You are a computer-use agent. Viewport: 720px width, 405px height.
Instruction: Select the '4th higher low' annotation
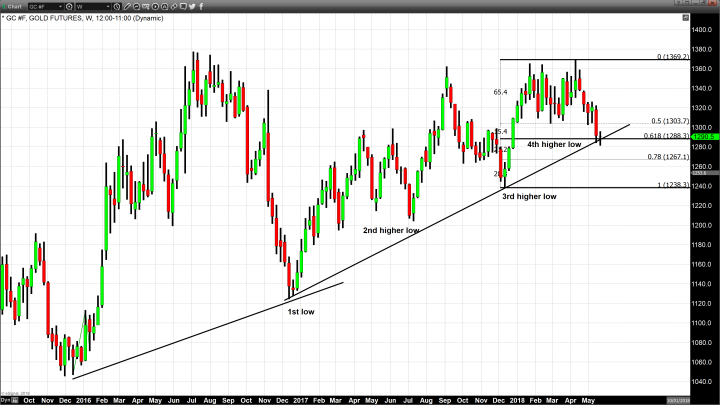click(554, 145)
